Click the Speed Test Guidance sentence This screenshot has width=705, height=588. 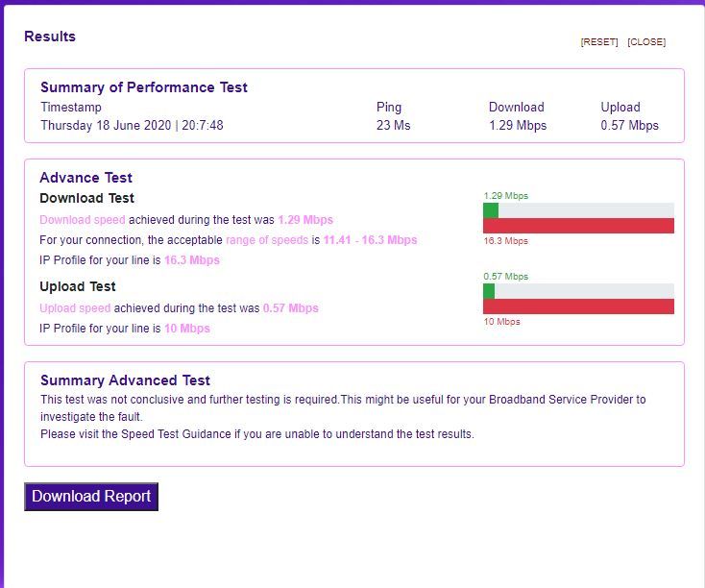pyautogui.click(x=256, y=434)
